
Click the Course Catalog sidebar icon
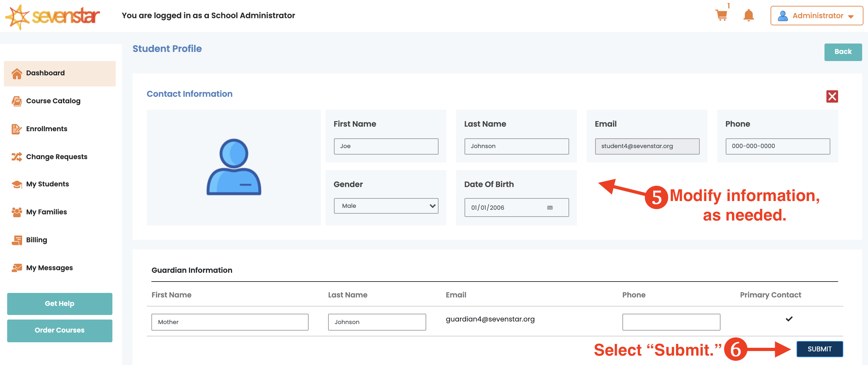click(x=17, y=101)
